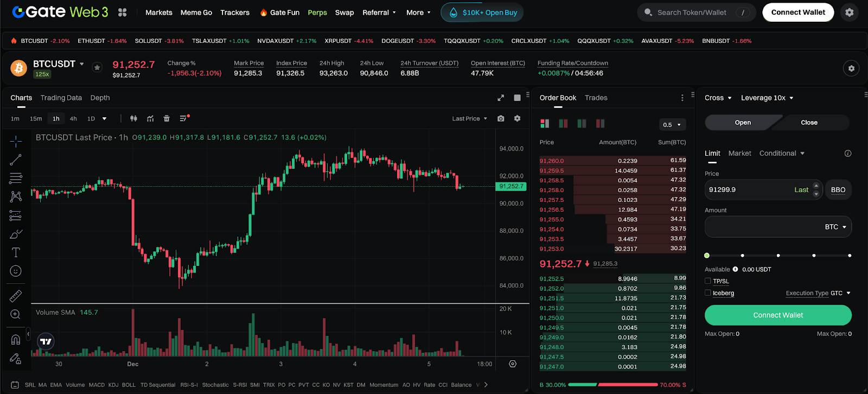Image resolution: width=868 pixels, height=394 pixels.
Task: Click the amount percentage slider handle
Action: (x=707, y=255)
